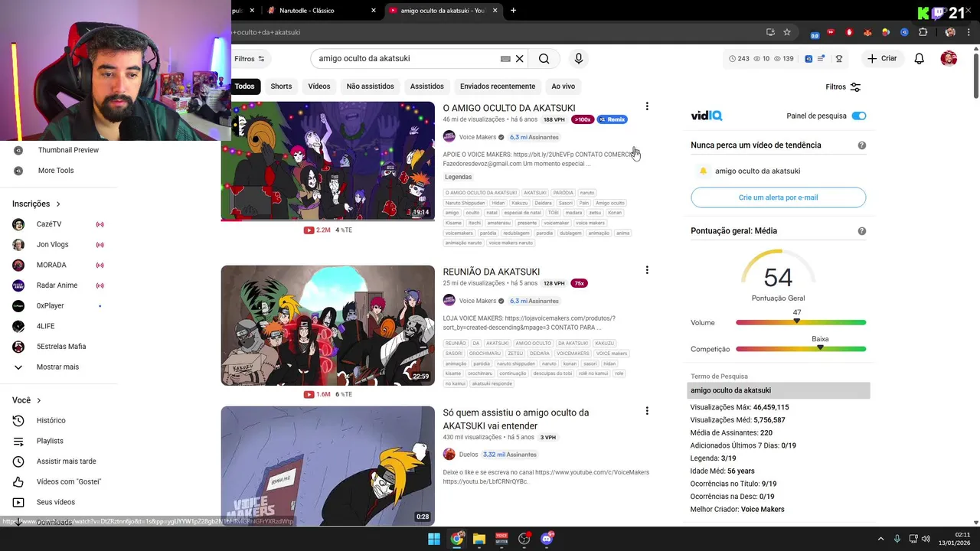This screenshot has height=551, width=980.
Task: Click the Windows Start button
Action: tap(434, 539)
